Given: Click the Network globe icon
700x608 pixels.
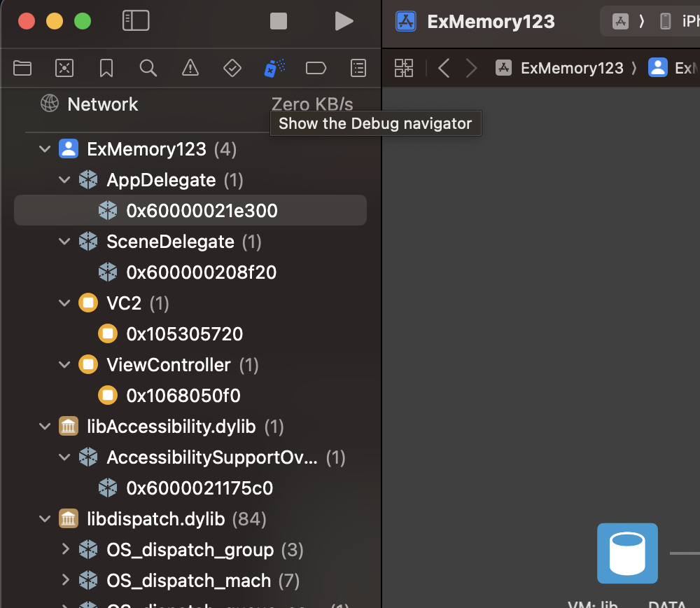Looking at the screenshot, I should 50,103.
